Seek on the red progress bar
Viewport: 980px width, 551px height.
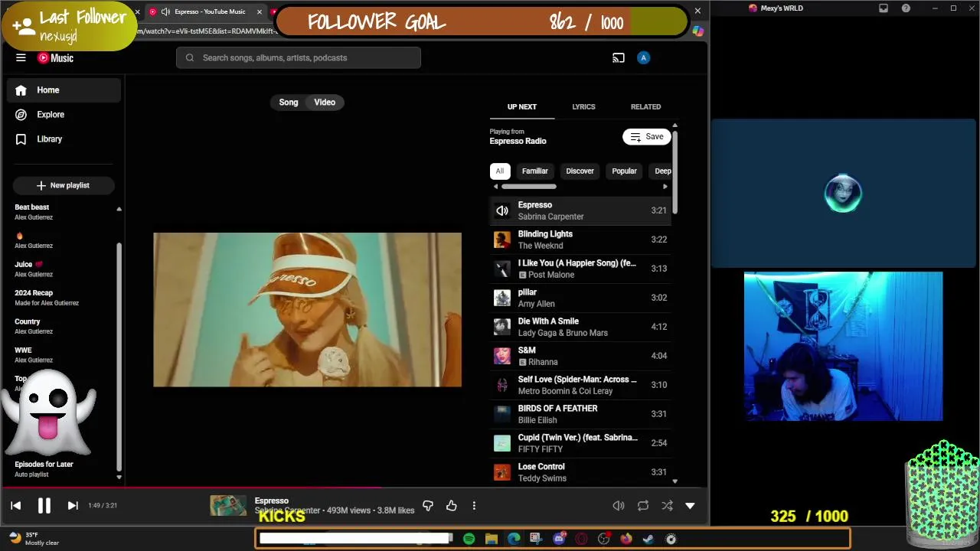pyautogui.click(x=191, y=487)
